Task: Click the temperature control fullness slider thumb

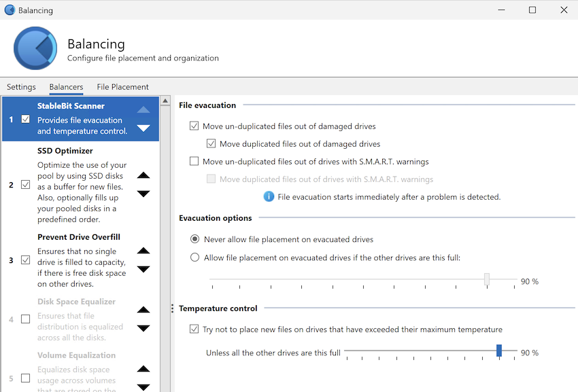Action: [x=499, y=351]
